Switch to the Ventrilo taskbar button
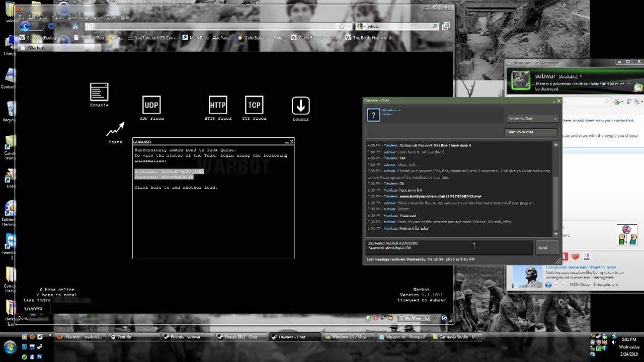Viewport: 644px width, 362px height. [134, 337]
